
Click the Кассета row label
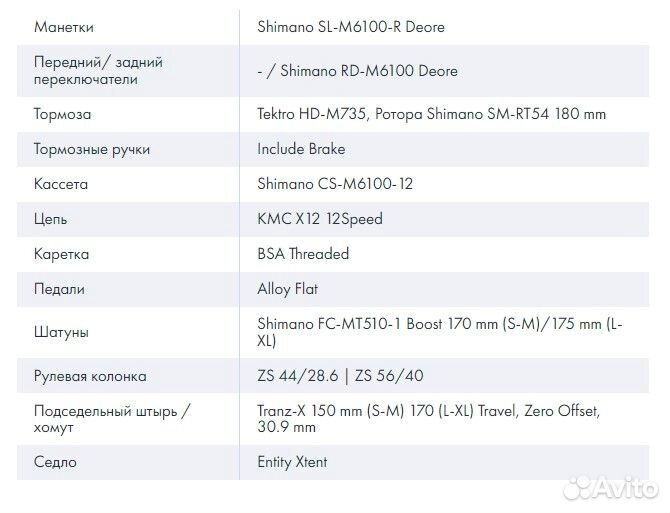[x=61, y=184]
